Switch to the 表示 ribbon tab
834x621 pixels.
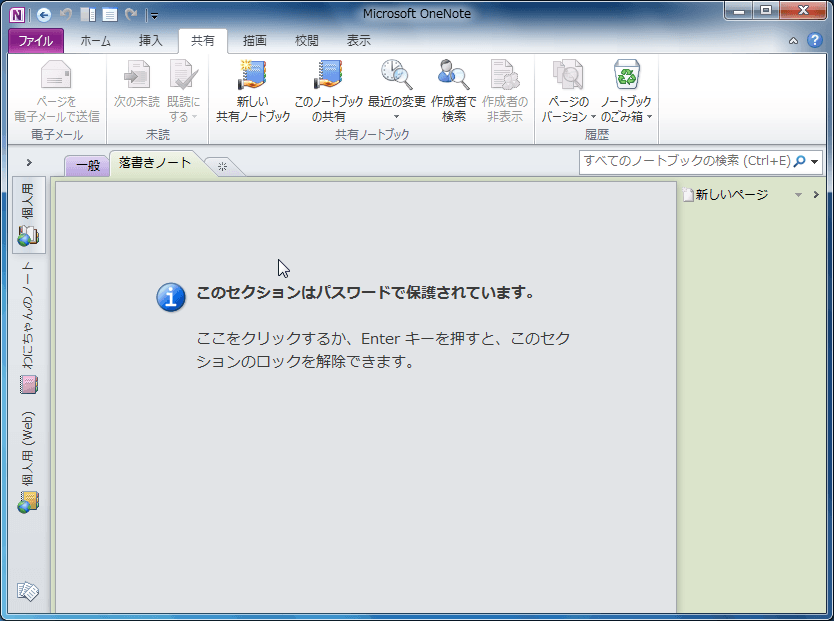(x=358, y=41)
